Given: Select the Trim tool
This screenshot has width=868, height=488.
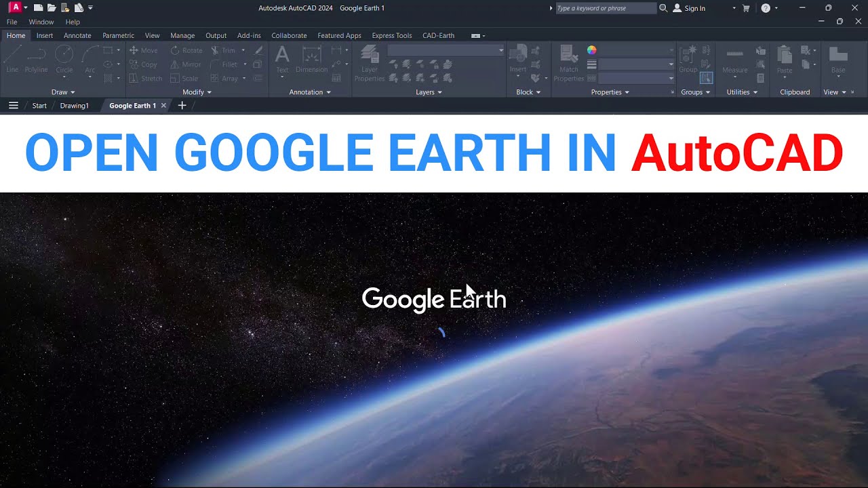Looking at the screenshot, I should [223, 50].
